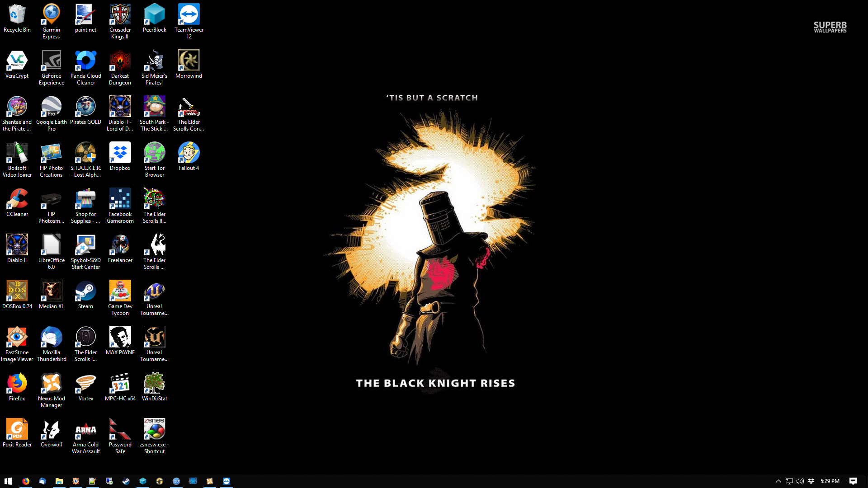
Task: Select the MPC-HC x64 icon
Action: click(120, 388)
